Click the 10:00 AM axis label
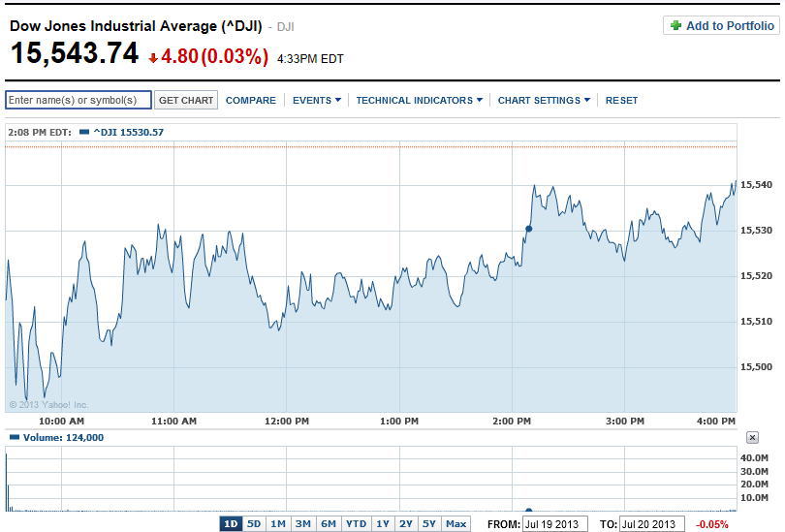The width and height of the screenshot is (785, 532). coord(62,422)
